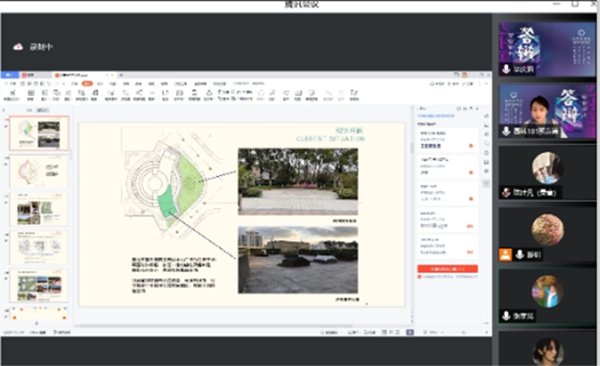Screen dimensions: 600x366
Task: Switch to the blue WPS home tab
Action: pyautogui.click(x=10, y=75)
